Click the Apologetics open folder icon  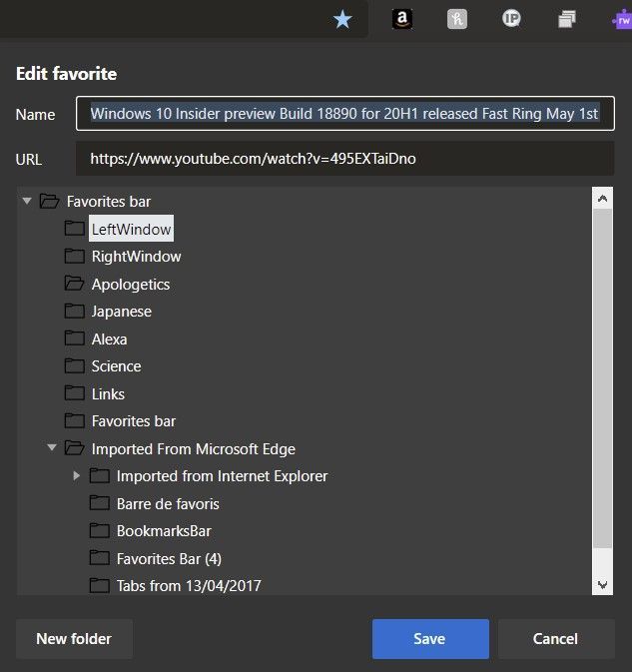75,284
